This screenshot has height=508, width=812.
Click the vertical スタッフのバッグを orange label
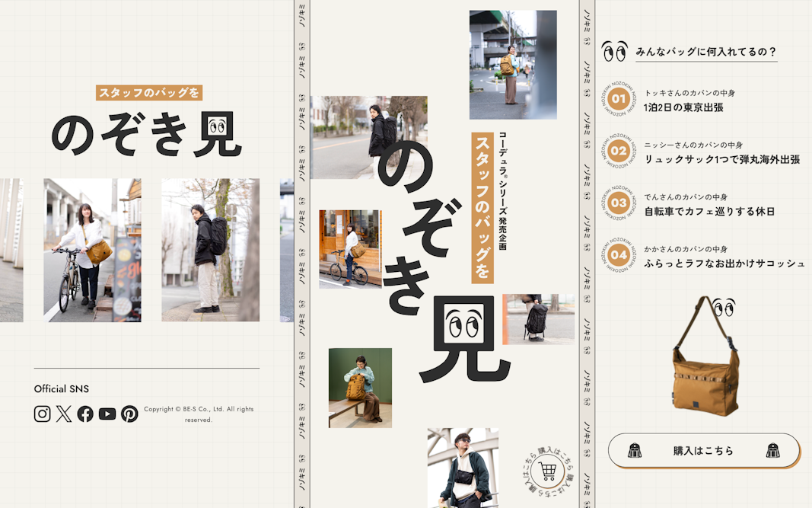pyautogui.click(x=482, y=207)
